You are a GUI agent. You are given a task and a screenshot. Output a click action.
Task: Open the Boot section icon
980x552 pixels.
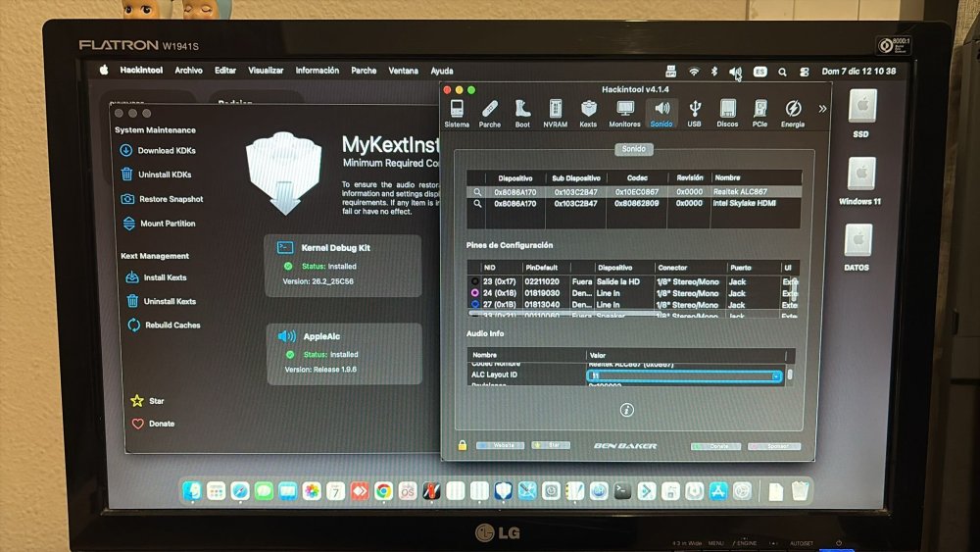click(522, 113)
